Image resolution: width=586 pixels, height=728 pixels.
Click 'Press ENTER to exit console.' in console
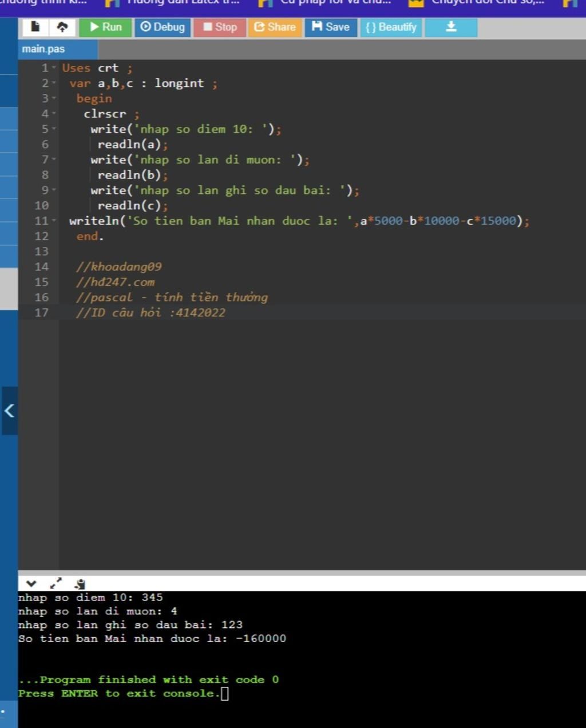click(119, 694)
